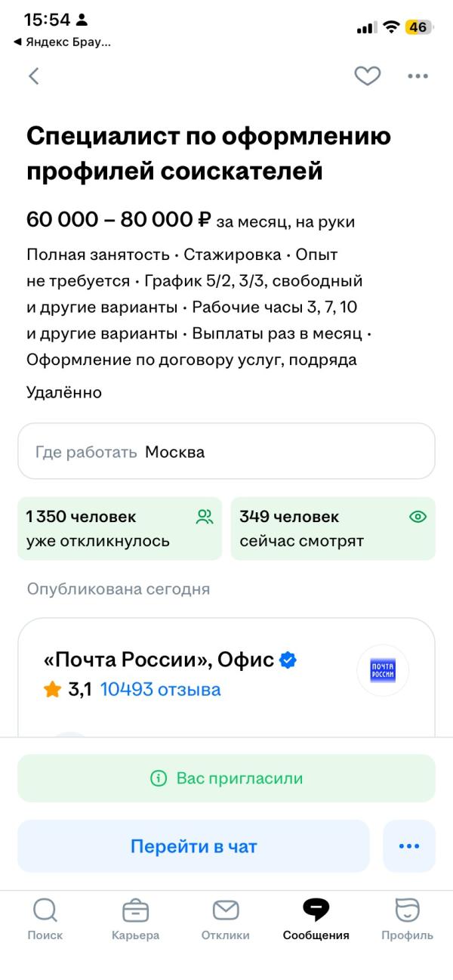Image resolution: width=453 pixels, height=980 pixels.
Task: Return to Яндекс Браузер via status bar
Action: point(63,42)
